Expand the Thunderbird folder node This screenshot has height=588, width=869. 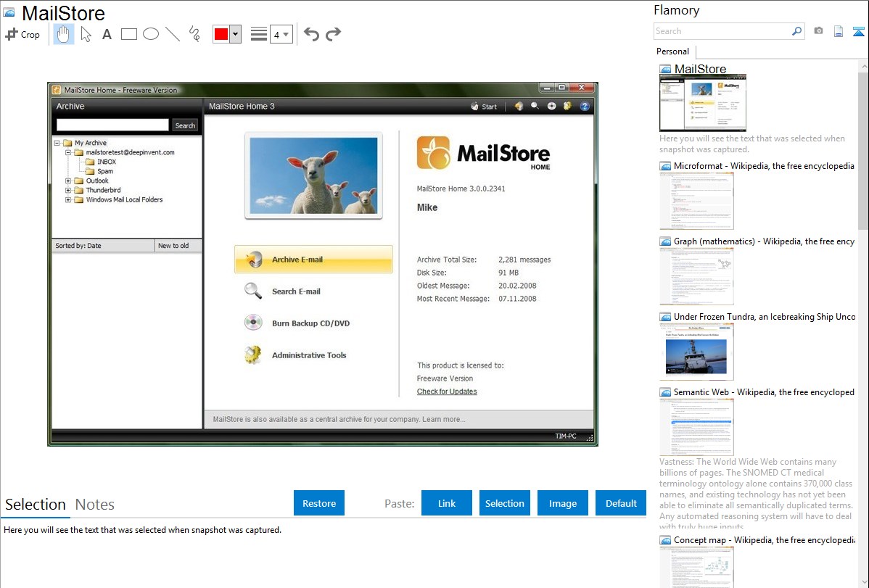(67, 190)
